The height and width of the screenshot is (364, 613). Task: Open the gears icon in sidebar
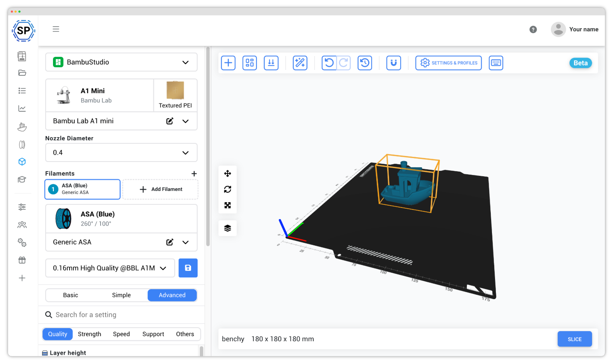[22, 242]
